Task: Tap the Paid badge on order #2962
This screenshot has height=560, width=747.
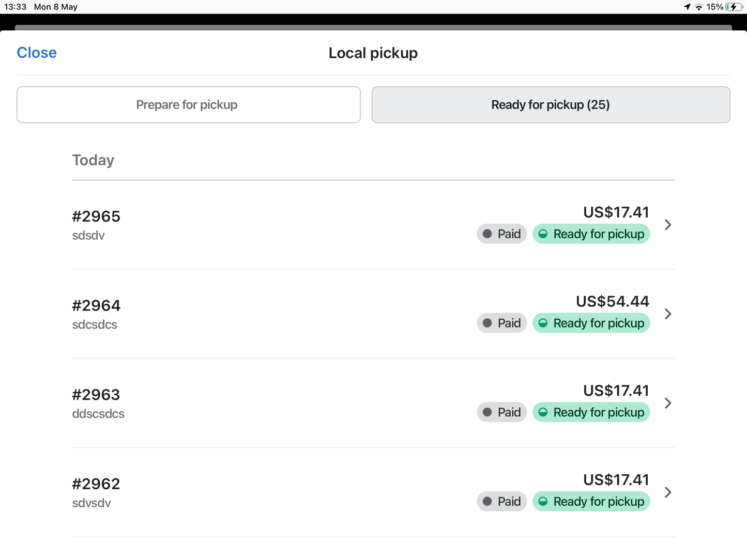Action: click(501, 502)
